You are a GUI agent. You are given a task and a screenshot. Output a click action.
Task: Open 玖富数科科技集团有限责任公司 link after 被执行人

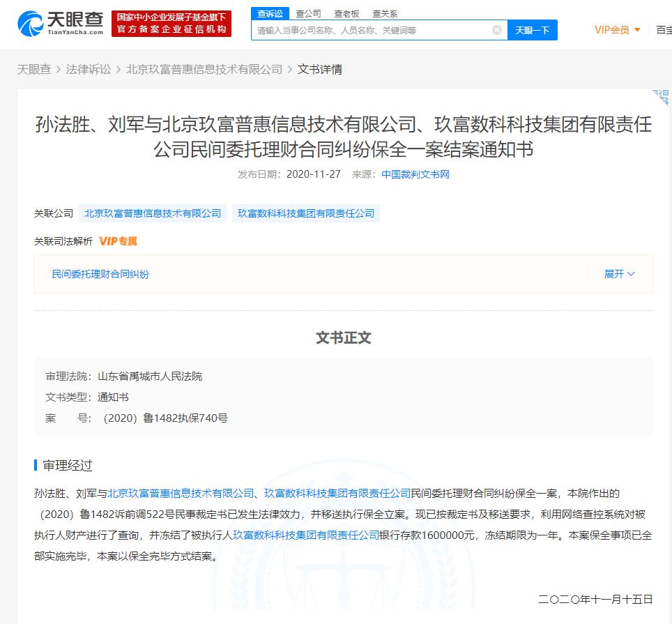306,535
